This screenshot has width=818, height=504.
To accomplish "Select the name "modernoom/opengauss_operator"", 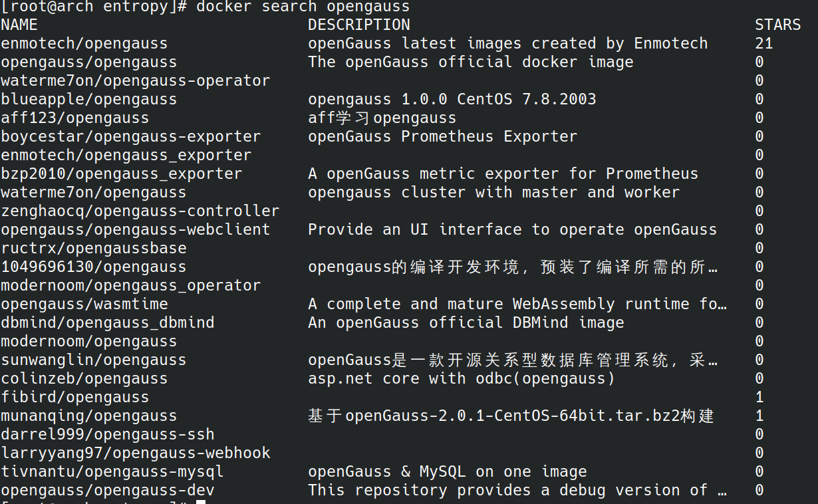I will pos(130,286).
